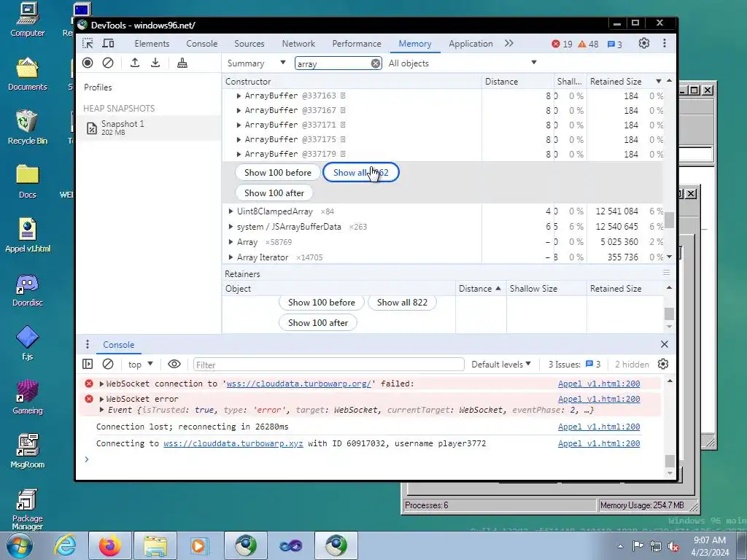This screenshot has height=560, width=747.
Task: Click the 'Show all 822' retainers button
Action: 402,303
